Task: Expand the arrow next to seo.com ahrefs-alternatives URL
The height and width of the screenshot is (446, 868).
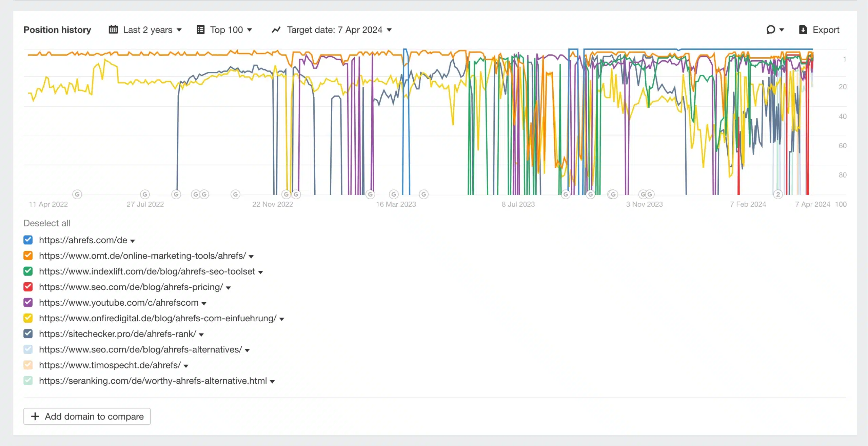Action: (247, 350)
